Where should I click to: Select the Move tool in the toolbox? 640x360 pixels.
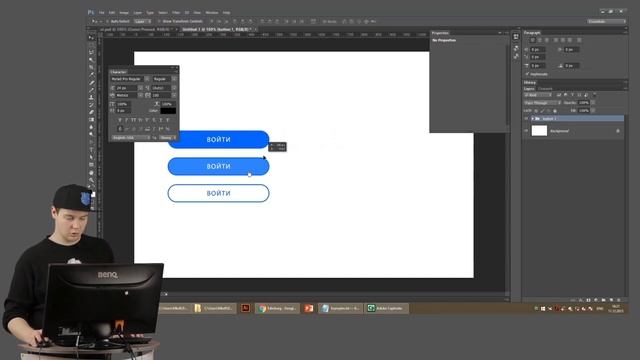click(x=91, y=38)
